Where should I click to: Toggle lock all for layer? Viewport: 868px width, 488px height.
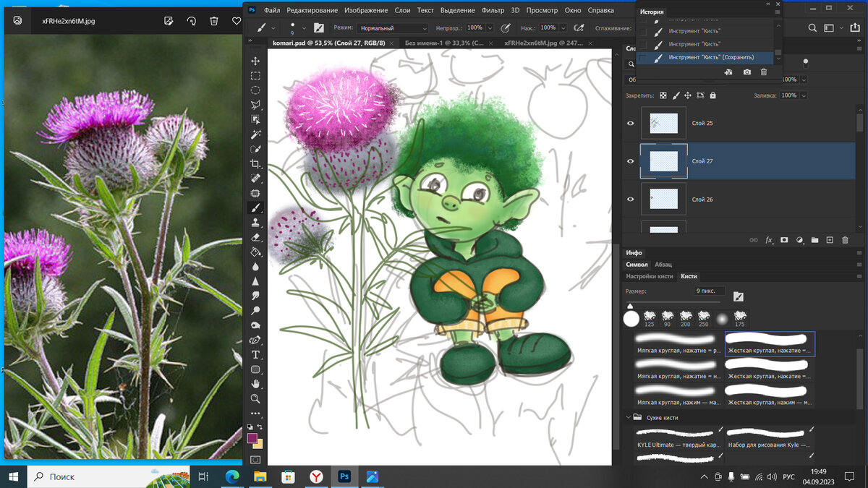click(712, 95)
